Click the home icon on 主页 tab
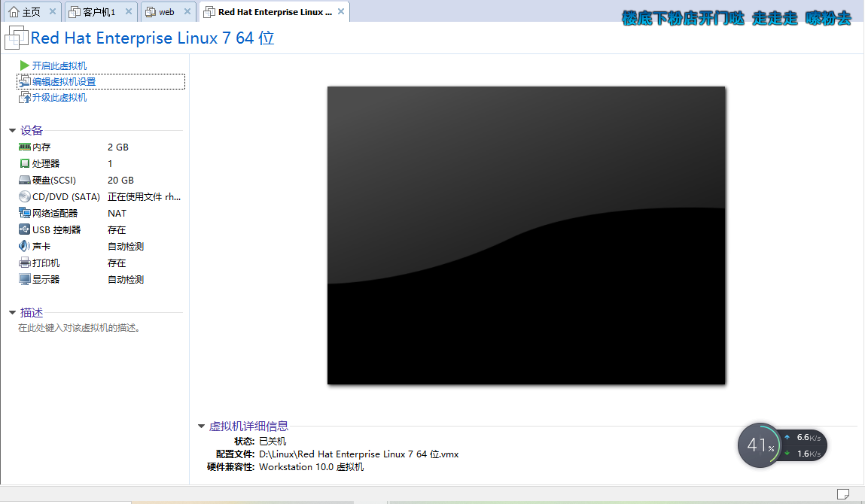 click(x=14, y=11)
